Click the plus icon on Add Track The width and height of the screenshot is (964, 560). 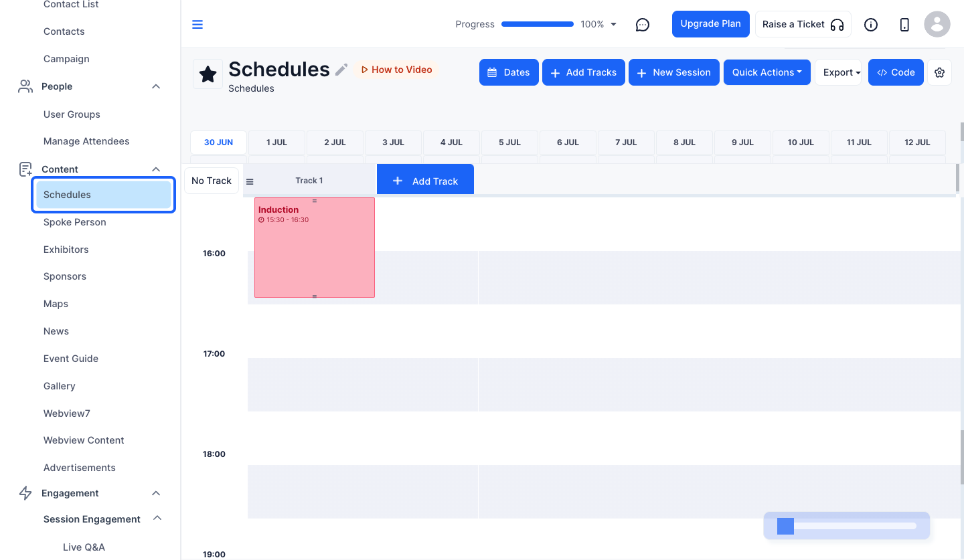click(398, 181)
